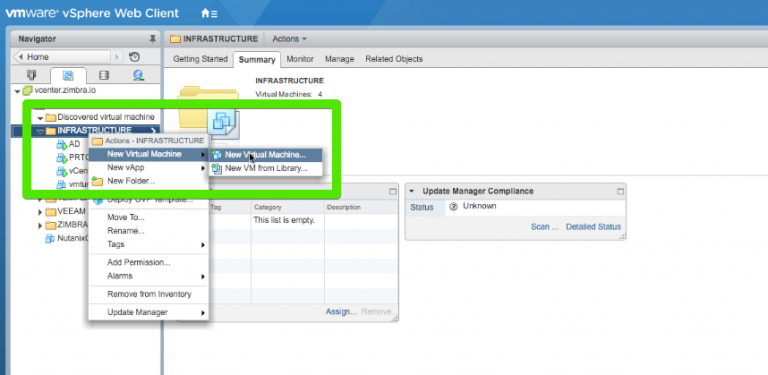The height and width of the screenshot is (375, 768).
Task: Go back using Home navigation button
Action: (62, 57)
